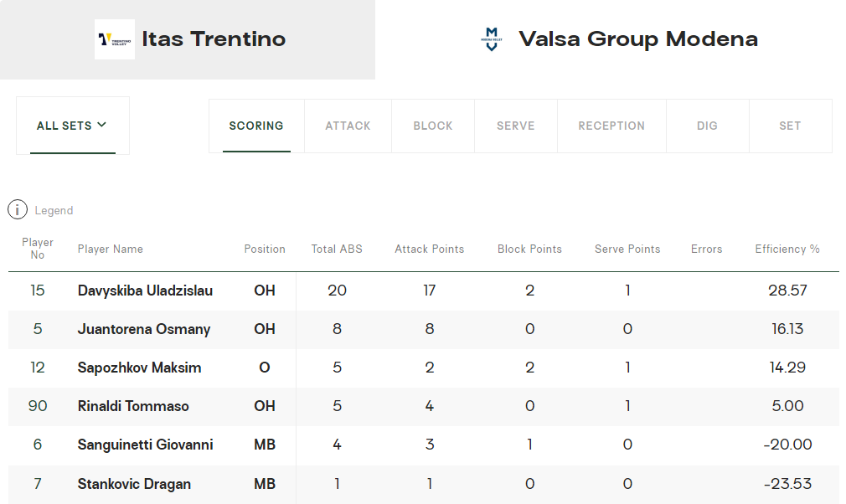Viewport: 846px width, 504px height.
Task: Expand the ALL SETS dropdown
Action: pyautogui.click(x=73, y=126)
